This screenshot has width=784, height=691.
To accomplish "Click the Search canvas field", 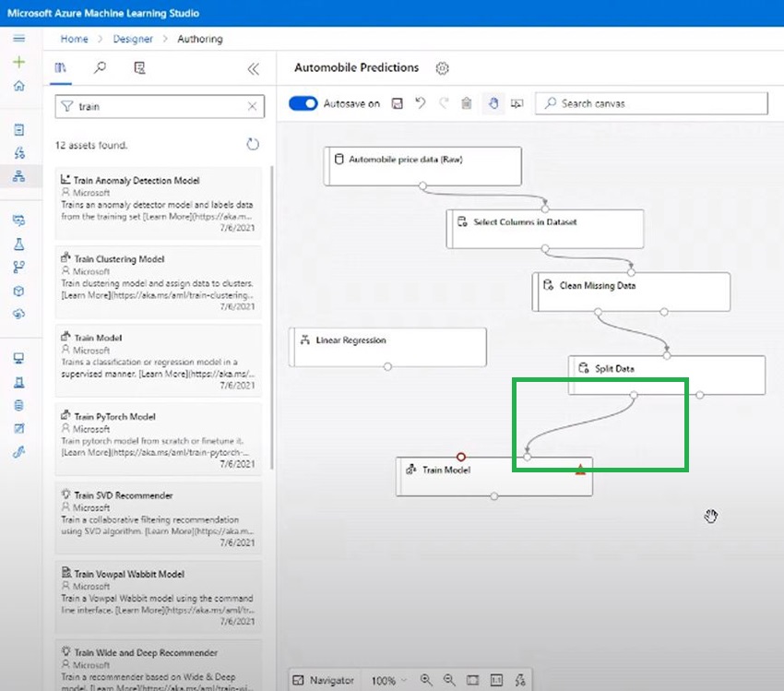I will (651, 103).
